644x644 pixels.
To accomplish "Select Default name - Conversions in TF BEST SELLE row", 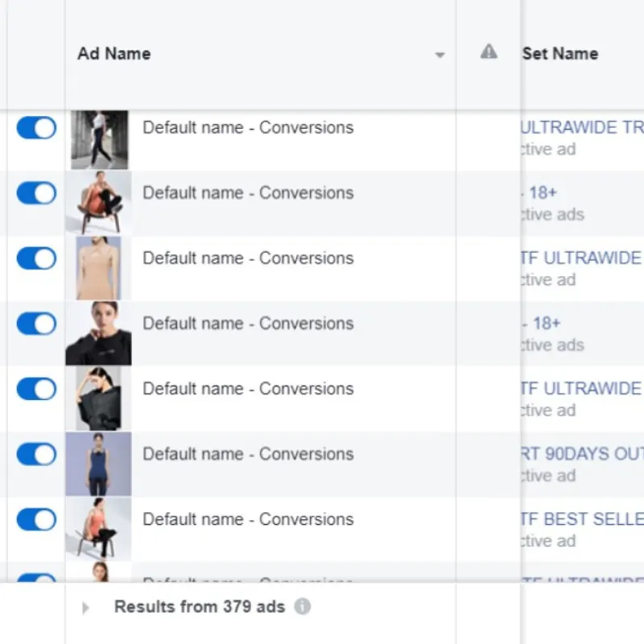I will [248, 519].
